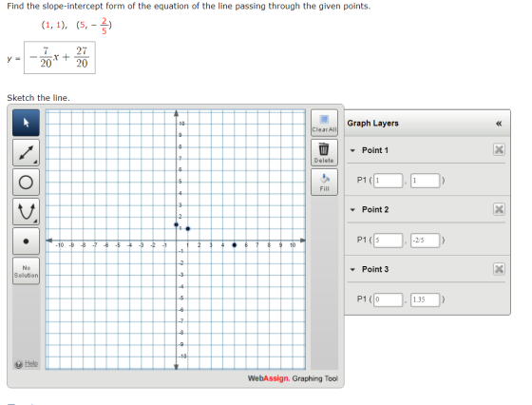Select the plotted point on the y-axis at 1.35
The width and height of the screenshot is (532, 405).
pyautogui.click(x=176, y=224)
